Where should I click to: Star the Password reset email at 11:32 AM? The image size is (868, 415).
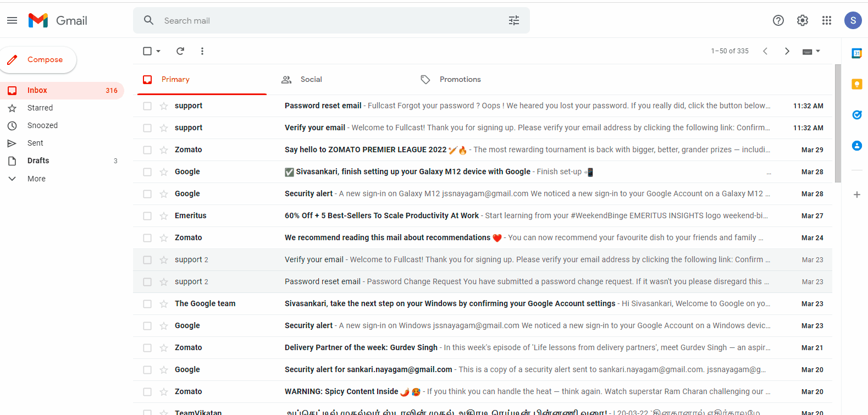pos(164,106)
